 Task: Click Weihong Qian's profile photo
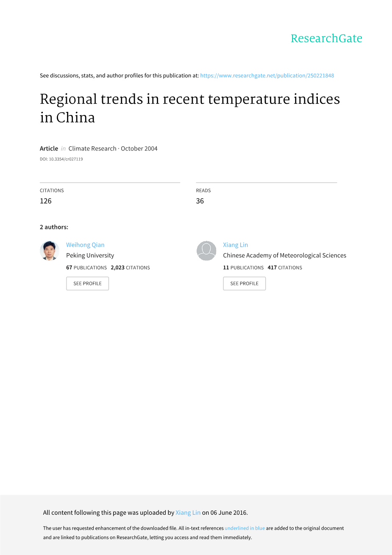pos(50,251)
